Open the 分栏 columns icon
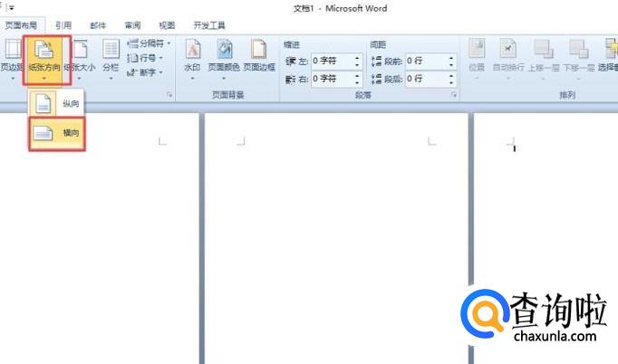 pos(111,49)
